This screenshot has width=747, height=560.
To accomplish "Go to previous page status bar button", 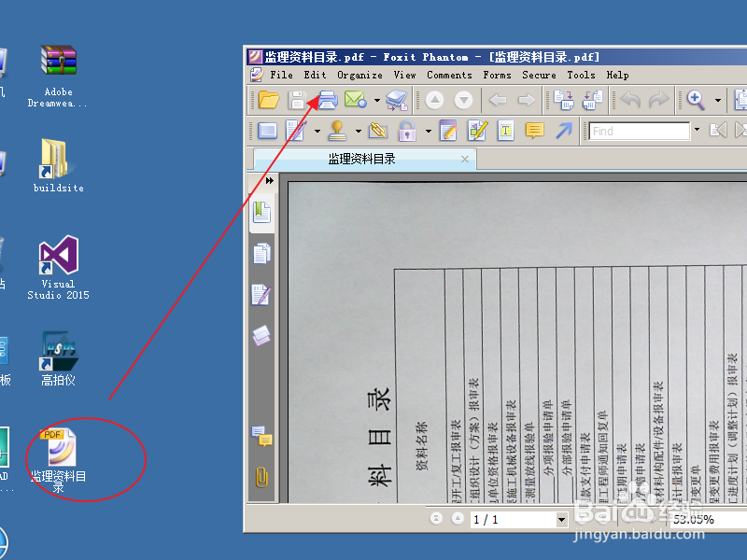I will click(x=458, y=518).
